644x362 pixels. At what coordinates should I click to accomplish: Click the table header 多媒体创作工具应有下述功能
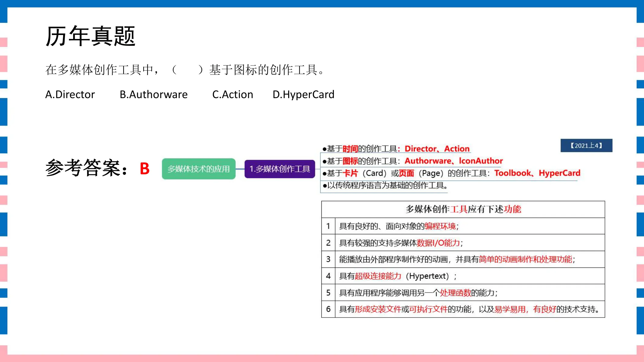[x=463, y=209]
